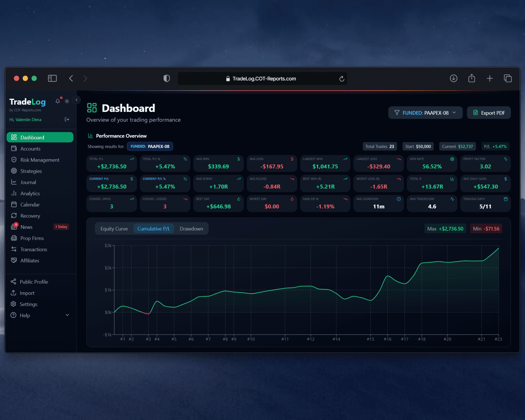This screenshot has height=420, width=525.
Task: Click the Export PDF button
Action: (x=489, y=112)
